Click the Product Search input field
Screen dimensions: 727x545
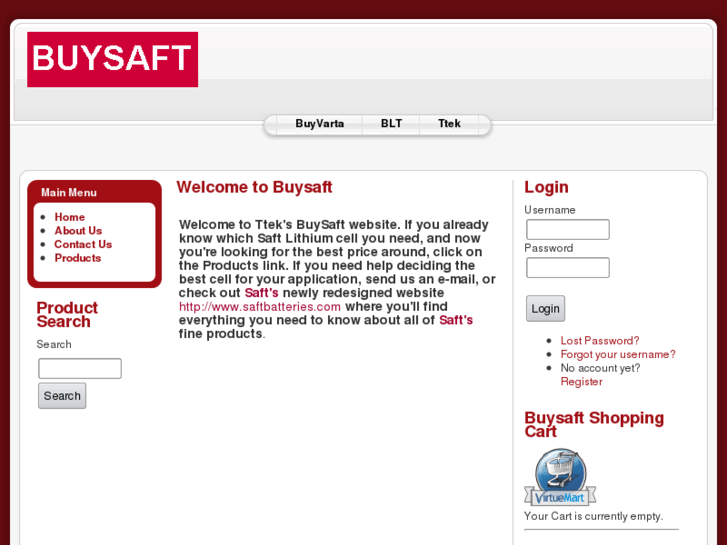click(80, 368)
